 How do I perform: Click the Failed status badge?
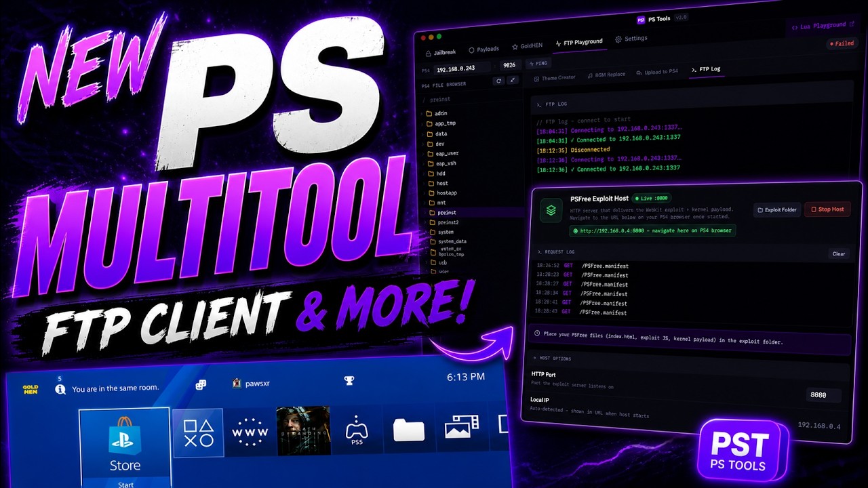tap(842, 43)
